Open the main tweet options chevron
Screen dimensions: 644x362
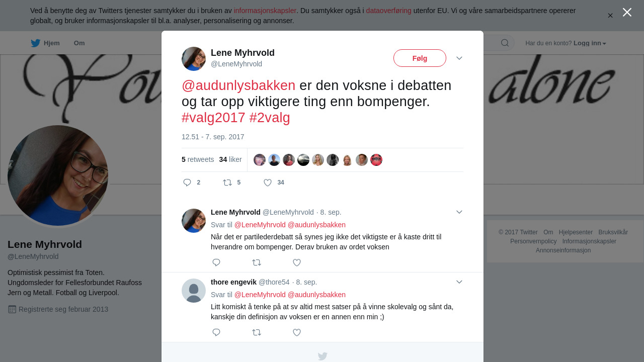point(459,58)
